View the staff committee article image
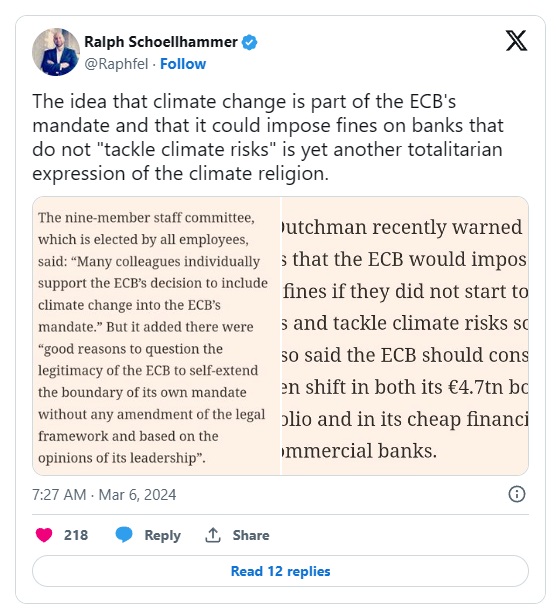Viewport: 556px width, 616px height. coord(156,336)
